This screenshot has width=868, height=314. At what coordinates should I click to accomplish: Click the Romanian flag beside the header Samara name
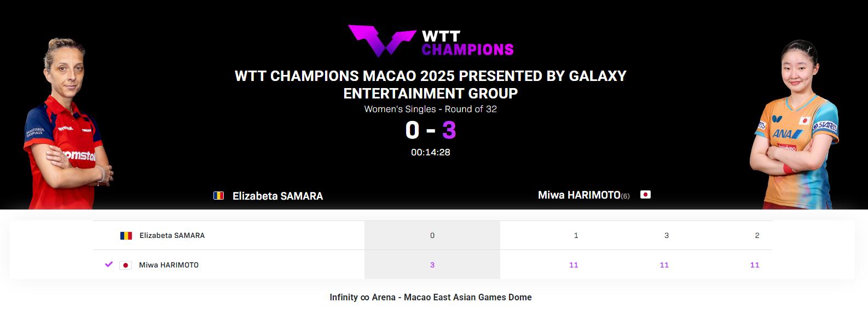(x=218, y=196)
